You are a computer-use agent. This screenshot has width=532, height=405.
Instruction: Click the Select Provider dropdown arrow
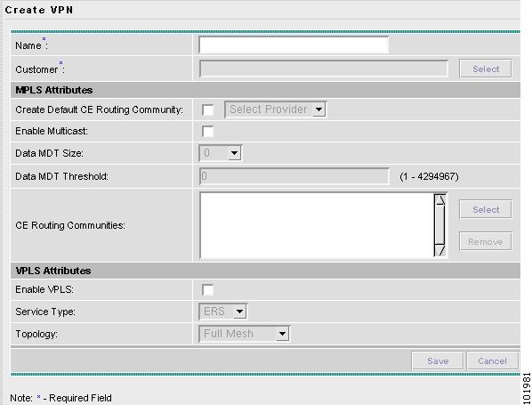[318, 109]
